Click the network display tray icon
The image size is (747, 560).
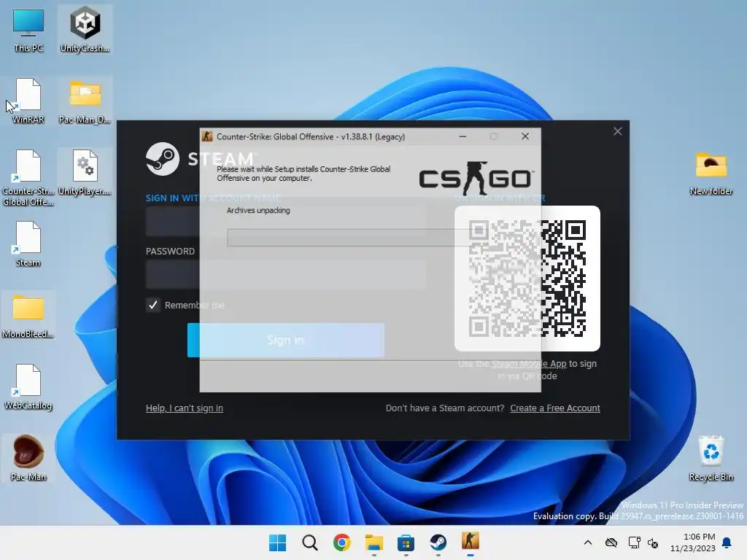[x=634, y=542]
